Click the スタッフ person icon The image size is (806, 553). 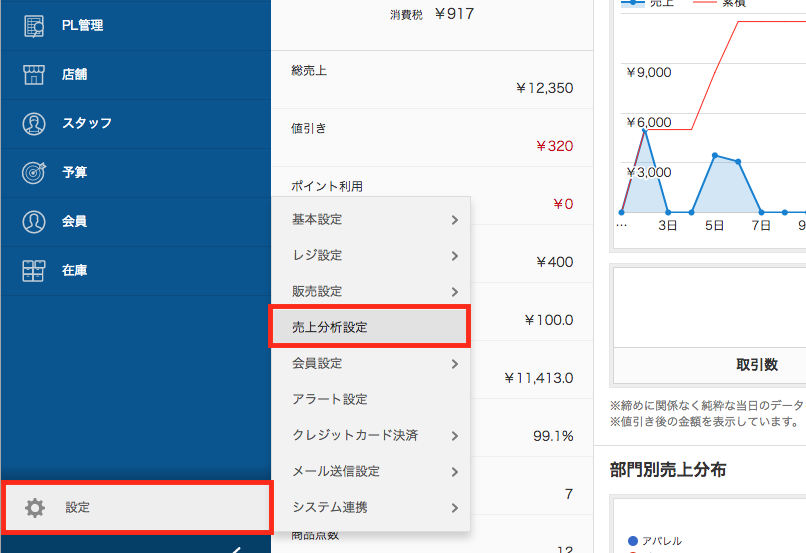tap(34, 124)
